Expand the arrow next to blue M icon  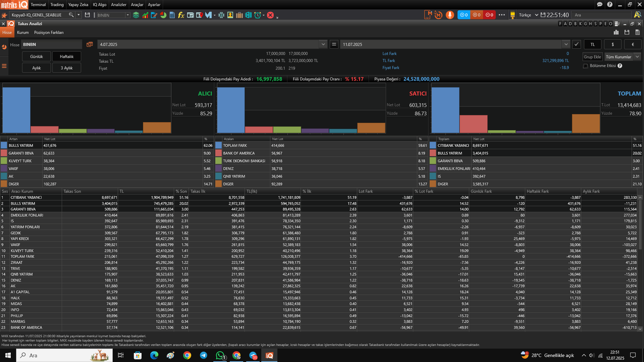click(x=215, y=16)
